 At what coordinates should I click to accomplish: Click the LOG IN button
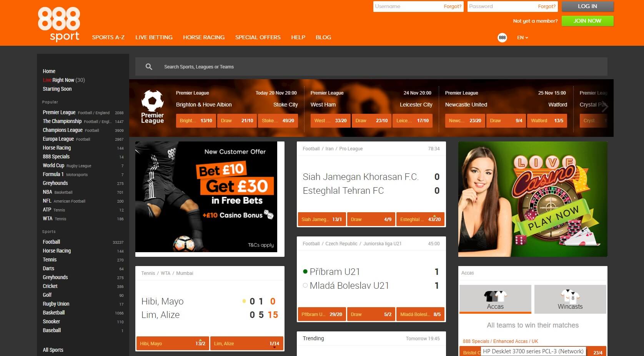pos(587,7)
